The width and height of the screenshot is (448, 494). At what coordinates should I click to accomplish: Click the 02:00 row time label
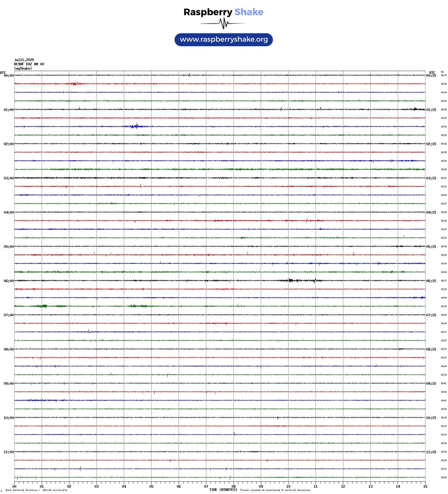(9, 144)
